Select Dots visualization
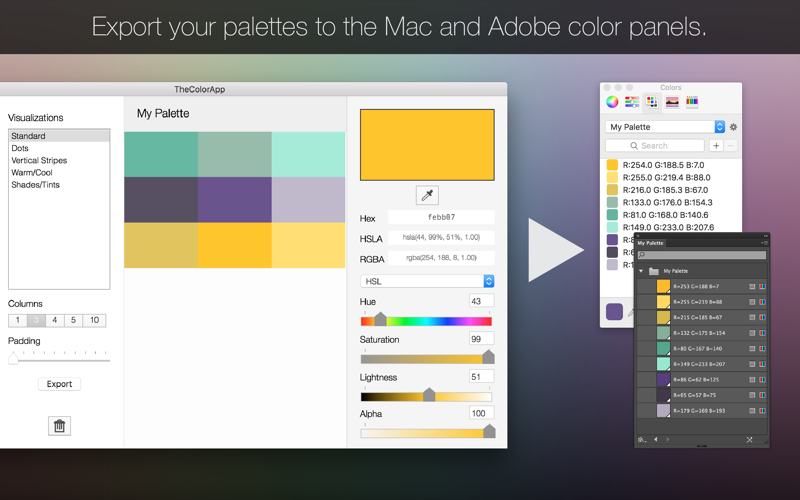 click(59, 148)
